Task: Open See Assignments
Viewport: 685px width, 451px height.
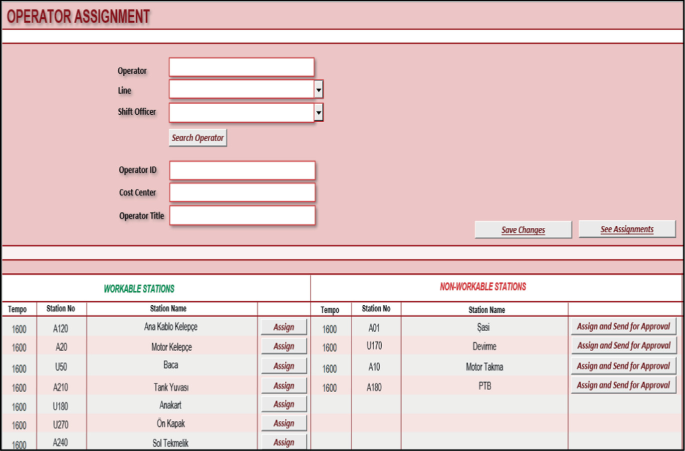Action: [627, 229]
